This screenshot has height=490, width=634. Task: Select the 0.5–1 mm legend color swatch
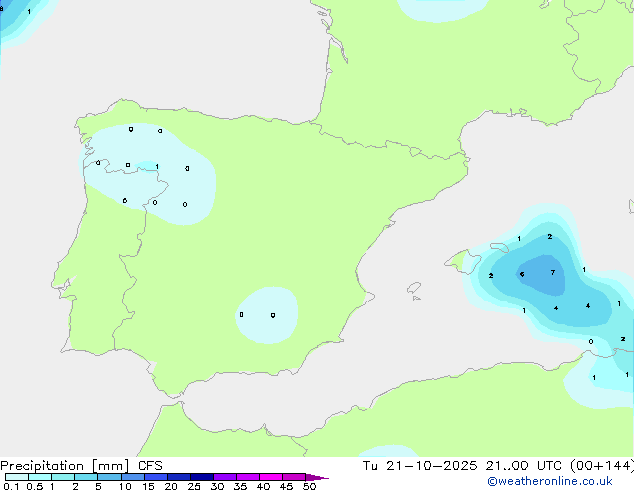click(x=40, y=477)
